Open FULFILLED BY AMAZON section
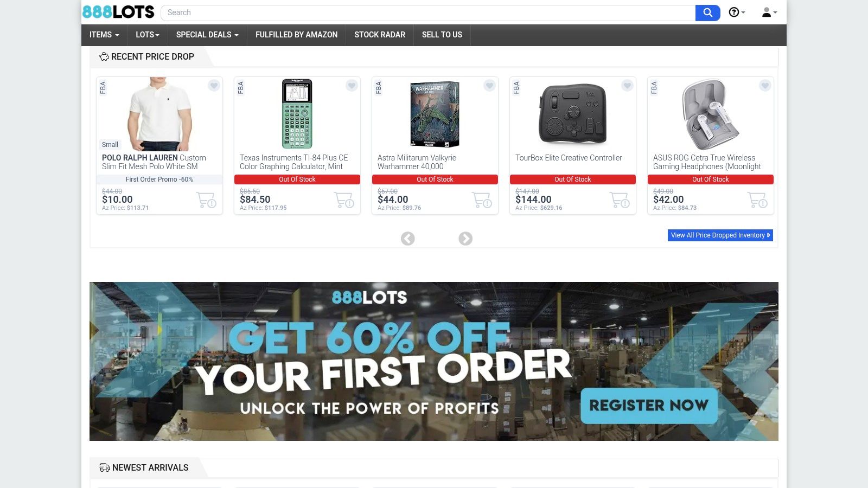Screen dimensions: 868x488 point(296,35)
